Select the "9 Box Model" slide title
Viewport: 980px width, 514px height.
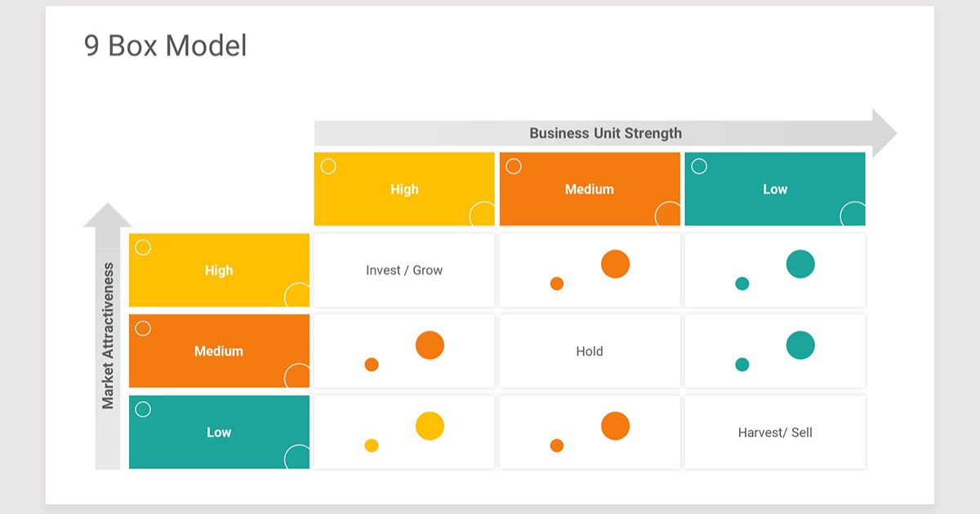coord(165,46)
